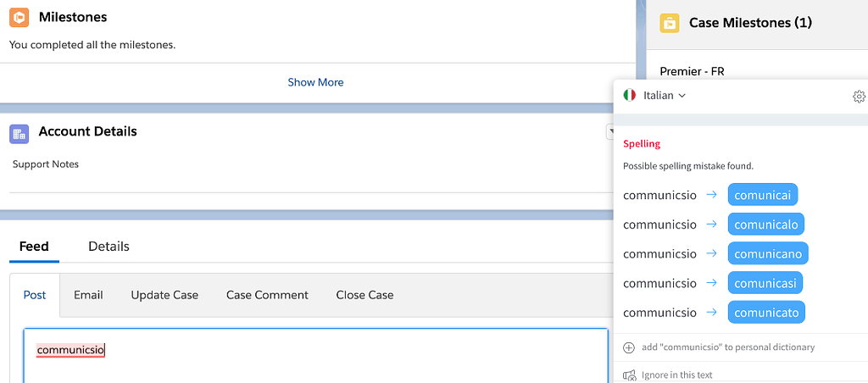Open the Italian language dropdown
The width and height of the screenshot is (868, 383).
pyautogui.click(x=665, y=95)
